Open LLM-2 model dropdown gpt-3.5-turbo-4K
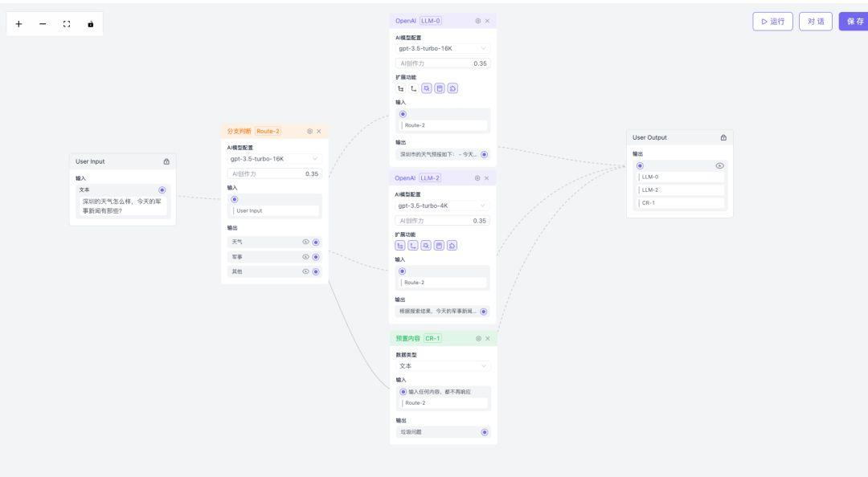Viewport: 868px width, 477px height. pos(442,206)
